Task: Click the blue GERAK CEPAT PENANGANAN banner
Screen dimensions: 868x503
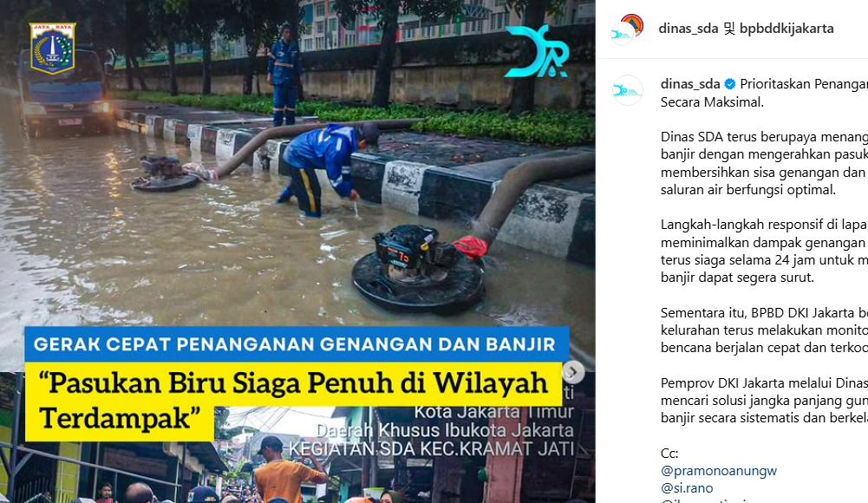Action: pyautogui.click(x=297, y=344)
